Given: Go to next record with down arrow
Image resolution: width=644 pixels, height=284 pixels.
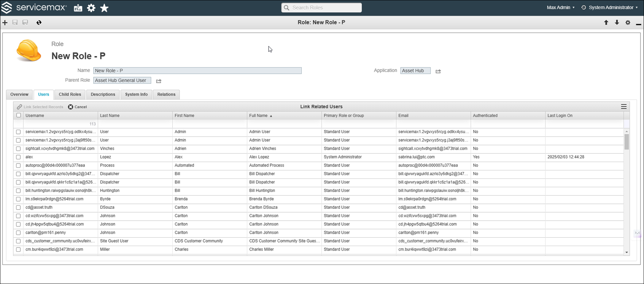Looking at the screenshot, I should (x=617, y=23).
